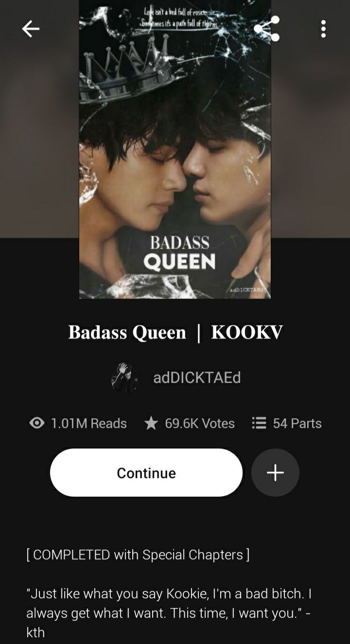Tap the Badass Queen cover image
Image resolution: width=350 pixels, height=644 pixels.
175,149
